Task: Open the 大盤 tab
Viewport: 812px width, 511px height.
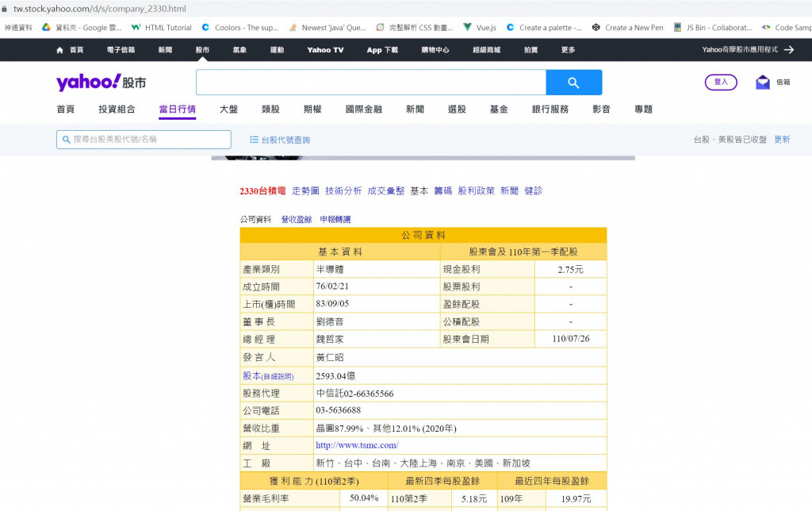Action: (228, 109)
